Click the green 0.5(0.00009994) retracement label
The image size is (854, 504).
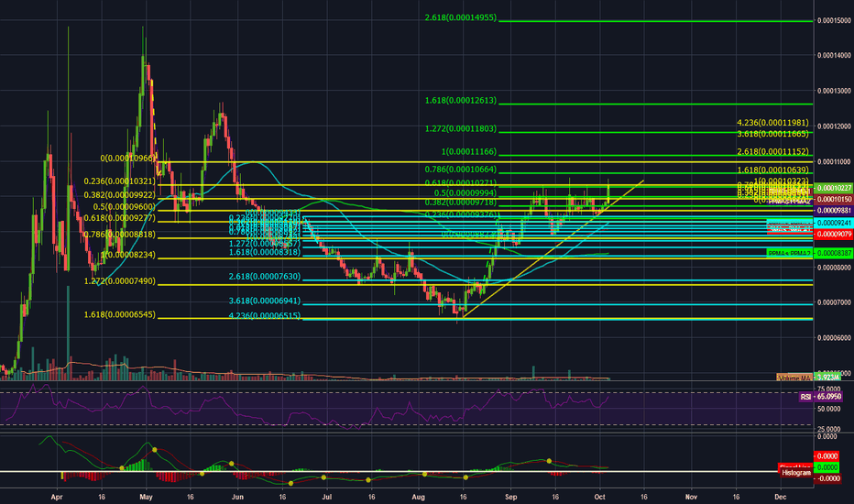click(x=465, y=193)
